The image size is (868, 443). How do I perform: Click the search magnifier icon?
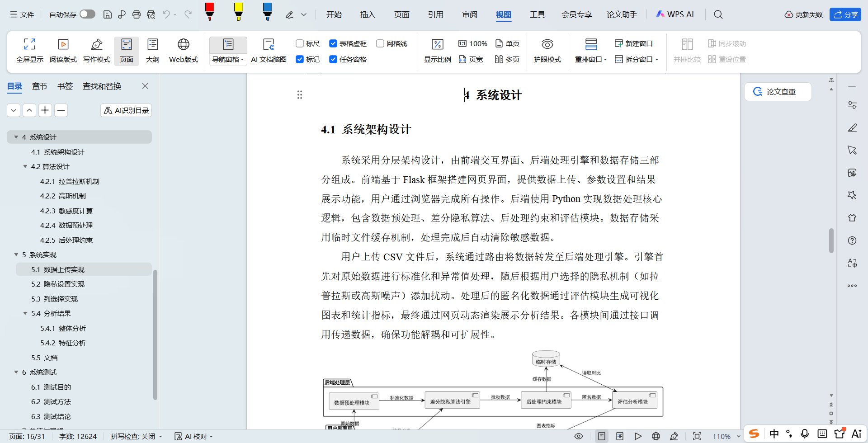pyautogui.click(x=718, y=14)
